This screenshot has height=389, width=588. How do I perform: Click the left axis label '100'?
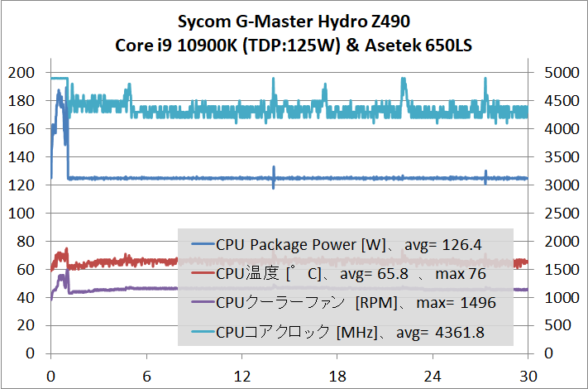pyautogui.click(x=22, y=213)
